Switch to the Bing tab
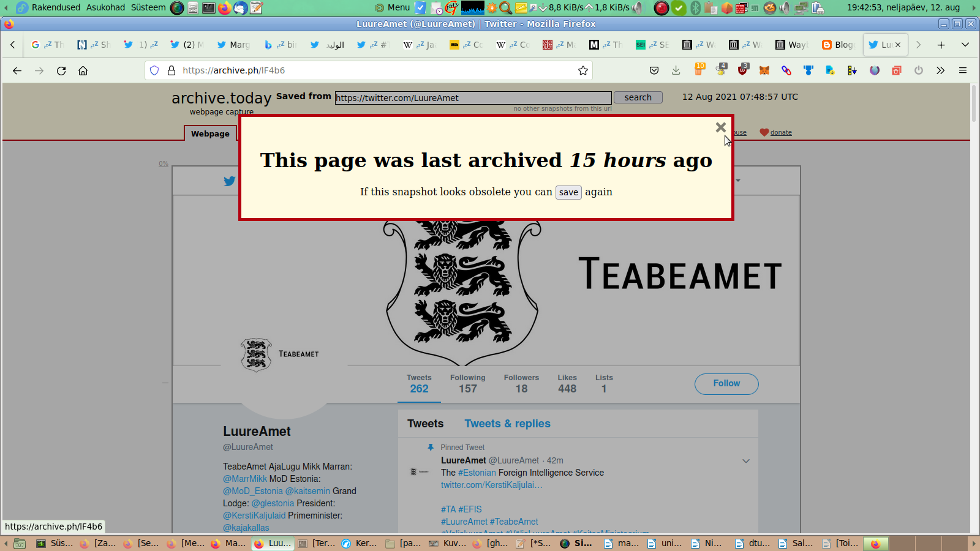Screen dimensions: 980x551 coord(280,45)
